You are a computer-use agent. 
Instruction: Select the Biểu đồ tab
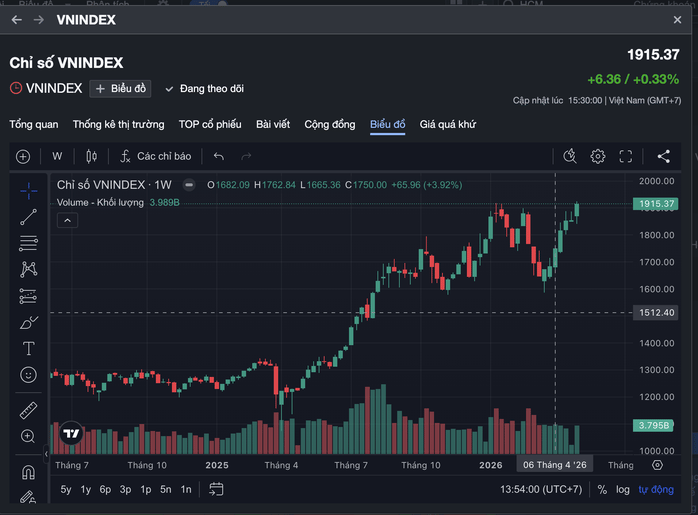click(x=388, y=124)
